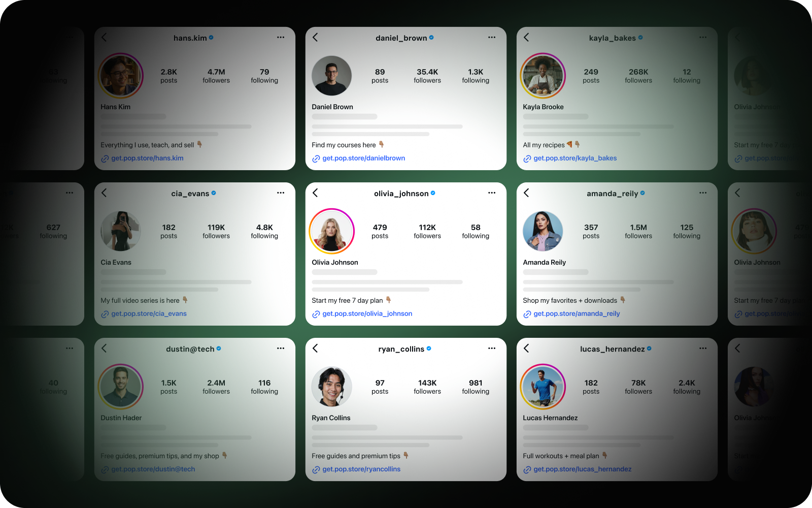
Task: Open Amanda Reily's 125 following list
Action: pyautogui.click(x=687, y=231)
